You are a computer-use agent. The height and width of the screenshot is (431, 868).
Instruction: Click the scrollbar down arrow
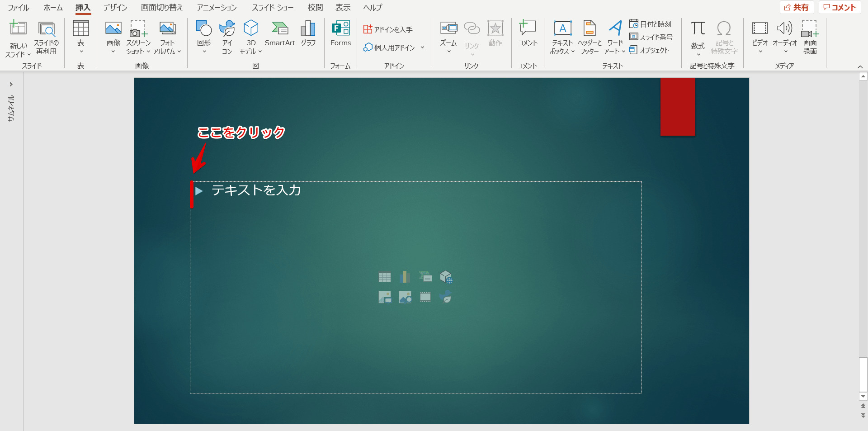click(x=863, y=396)
